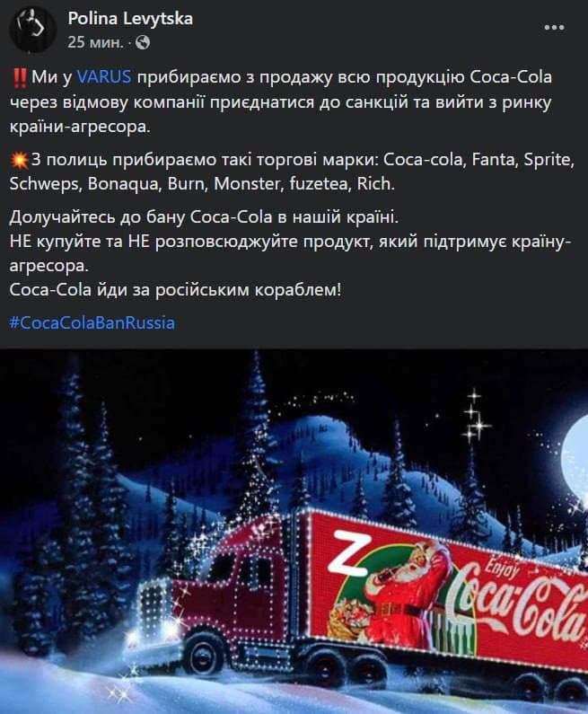Open the #CocaColaBanRussia hashtag
The height and width of the screenshot is (714, 588).
(92, 322)
